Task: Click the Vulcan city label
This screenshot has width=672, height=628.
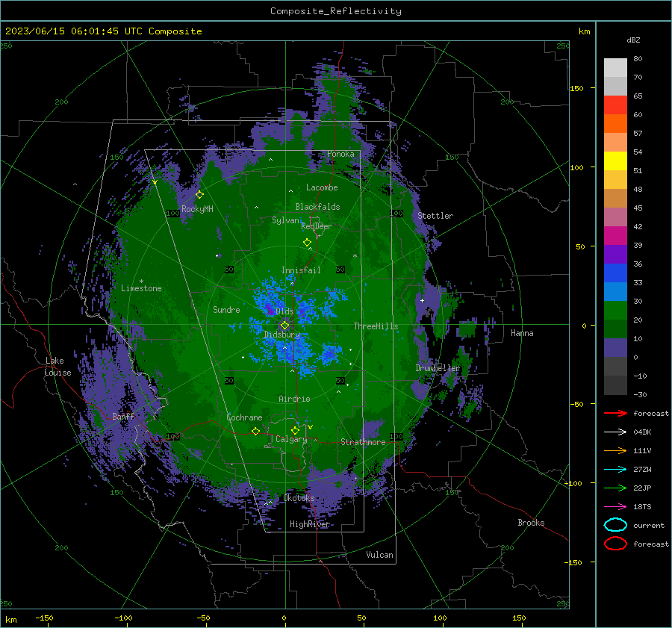Action: point(379,555)
